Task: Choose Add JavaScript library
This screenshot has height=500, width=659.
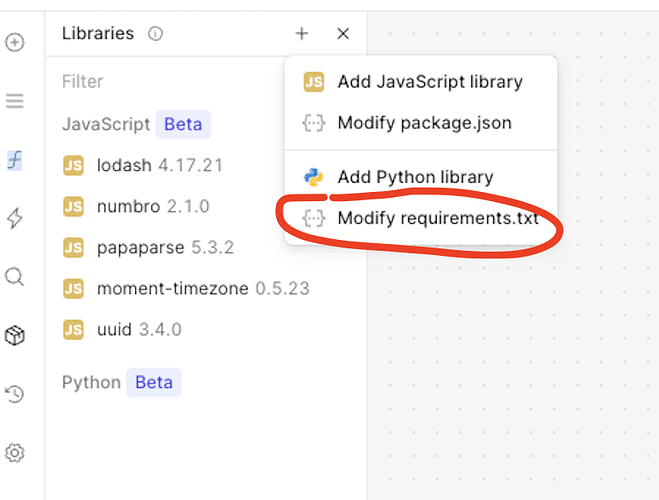Action: click(421, 82)
